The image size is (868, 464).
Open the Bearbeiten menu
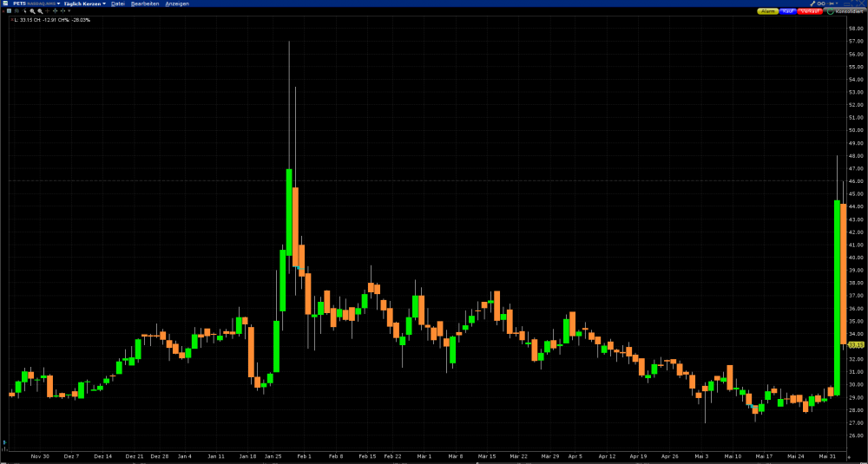[x=145, y=3]
